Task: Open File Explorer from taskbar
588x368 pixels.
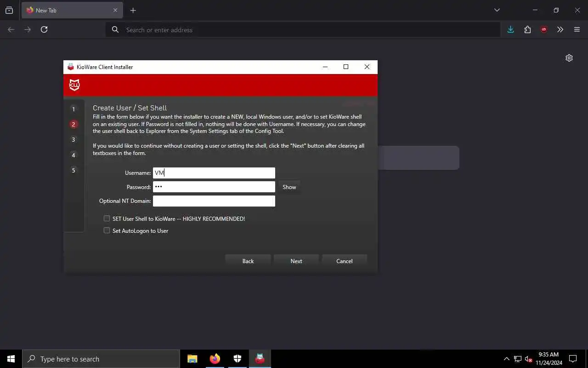Action: [192, 359]
